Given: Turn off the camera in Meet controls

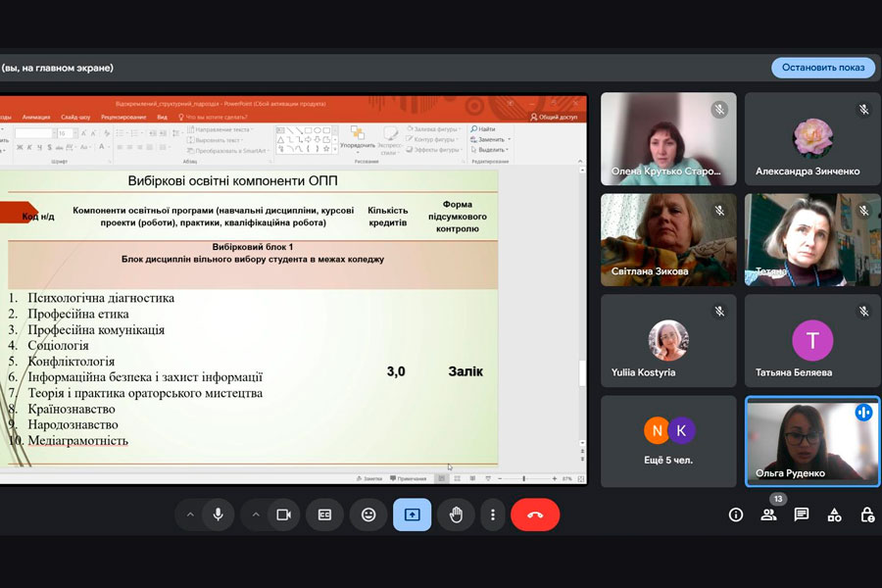Looking at the screenshot, I should [283, 514].
